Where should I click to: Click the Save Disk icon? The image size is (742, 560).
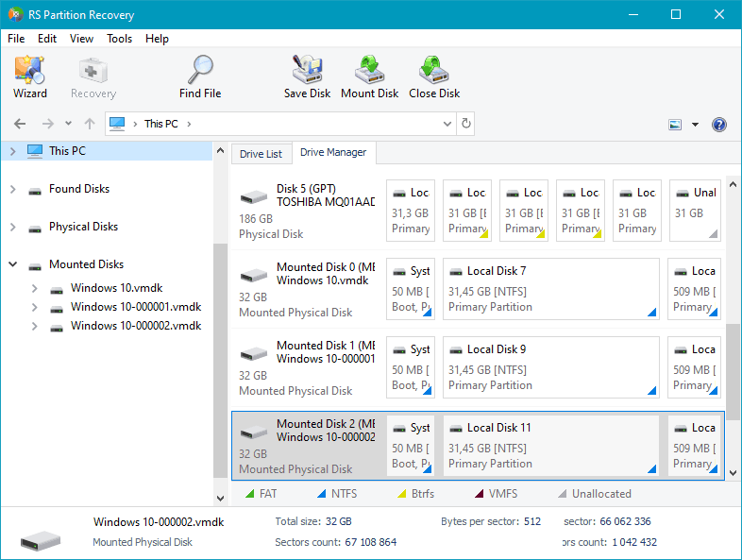(x=307, y=70)
